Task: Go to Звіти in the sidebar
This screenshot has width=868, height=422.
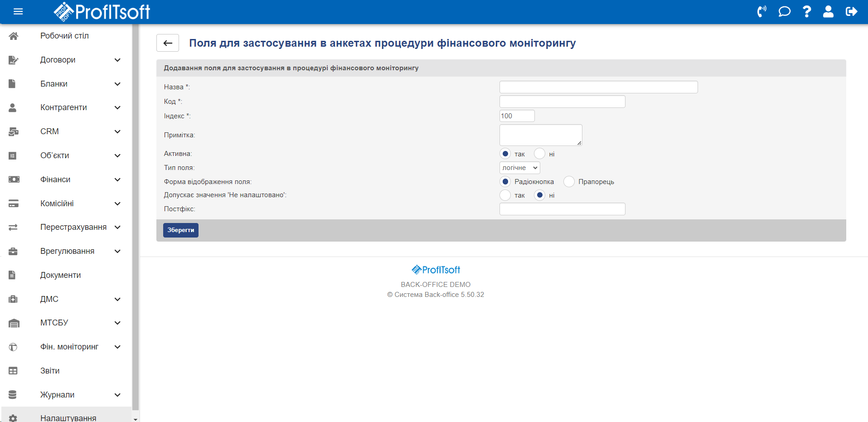Action: click(x=50, y=371)
